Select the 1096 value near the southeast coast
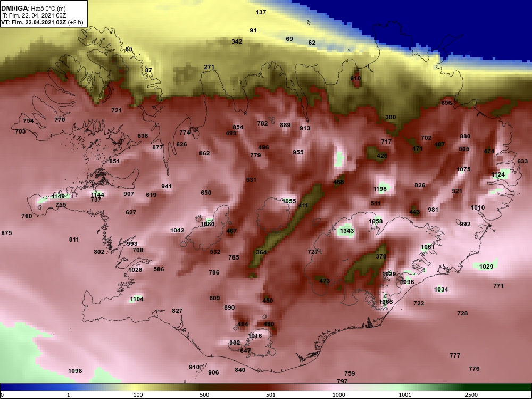532x399 pixels. click(407, 282)
